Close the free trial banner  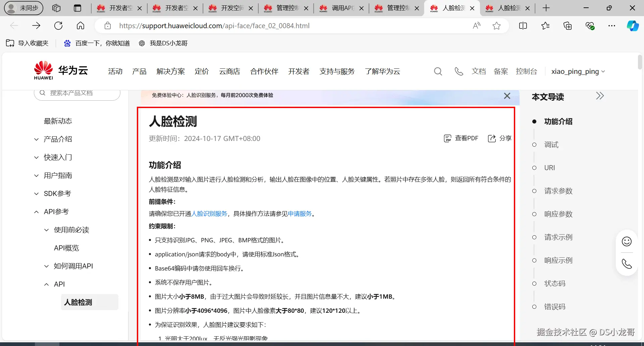pos(507,96)
